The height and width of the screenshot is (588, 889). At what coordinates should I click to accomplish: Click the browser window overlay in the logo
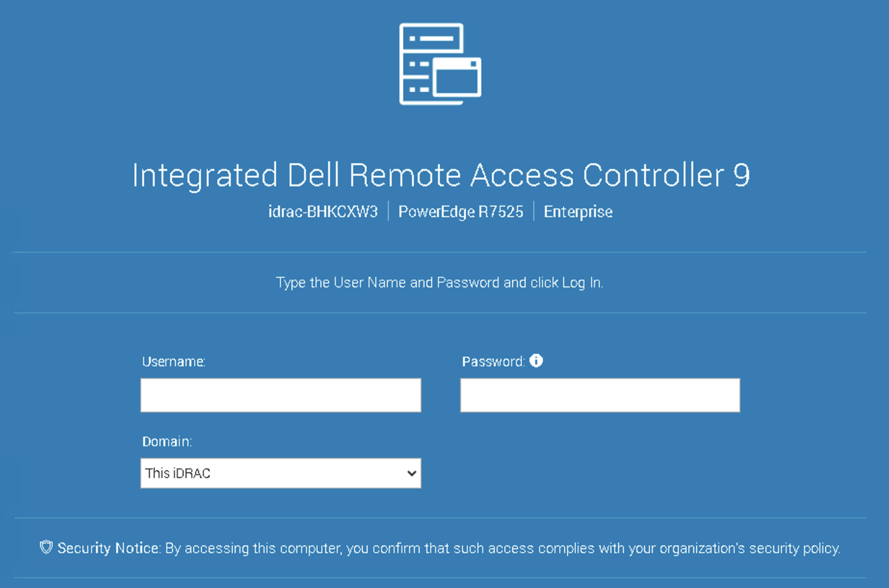[456, 77]
